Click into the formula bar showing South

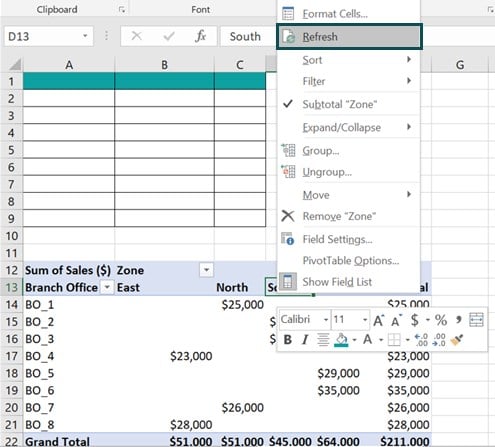coord(248,36)
